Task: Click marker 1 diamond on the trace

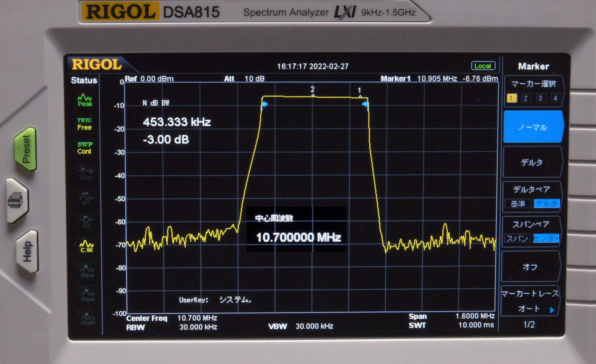Action: [360, 96]
